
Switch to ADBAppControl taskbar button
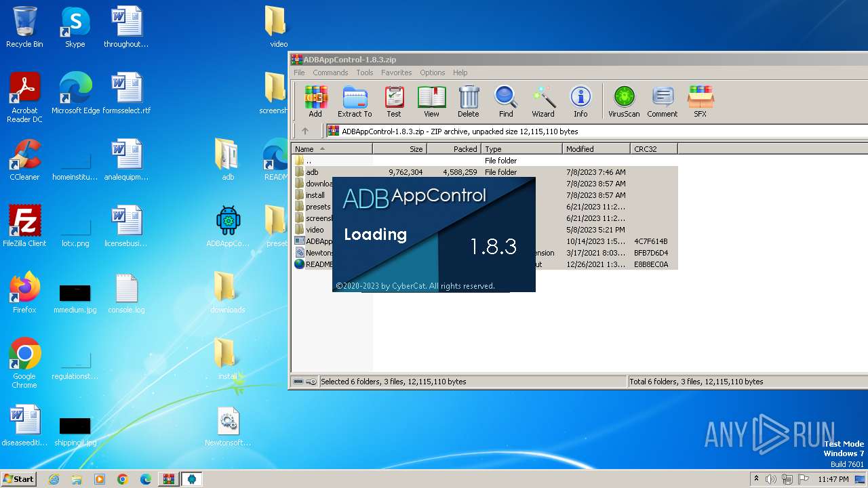click(x=192, y=479)
